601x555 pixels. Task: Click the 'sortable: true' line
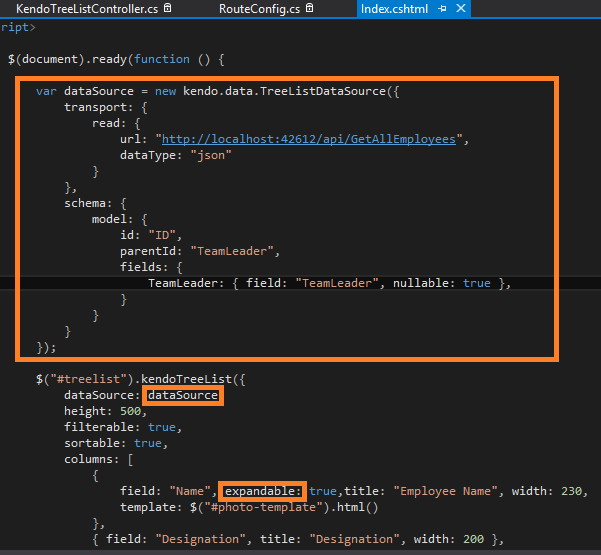tap(116, 443)
